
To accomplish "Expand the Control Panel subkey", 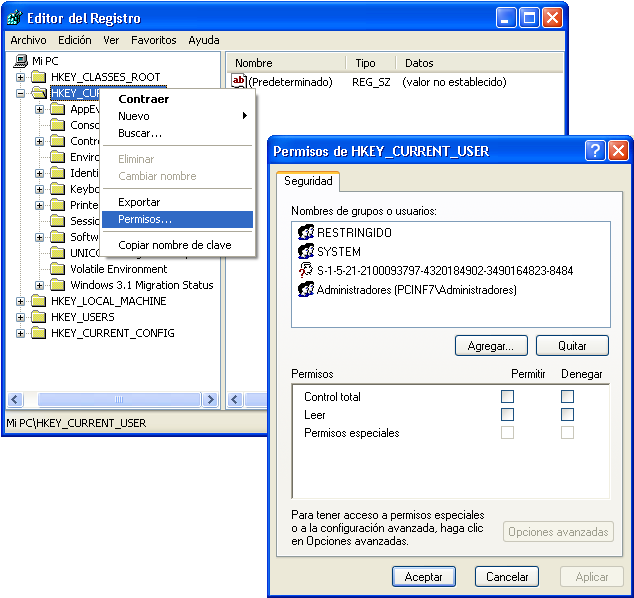I will click(39, 141).
